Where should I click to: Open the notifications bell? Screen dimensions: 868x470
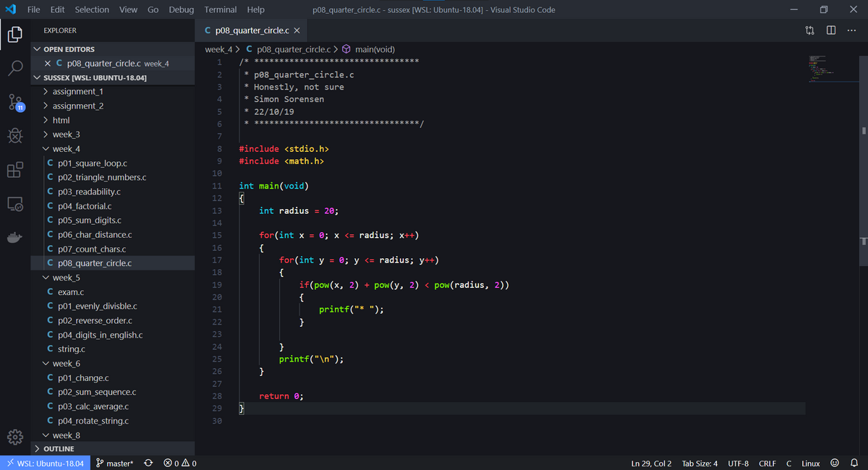pyautogui.click(x=855, y=463)
